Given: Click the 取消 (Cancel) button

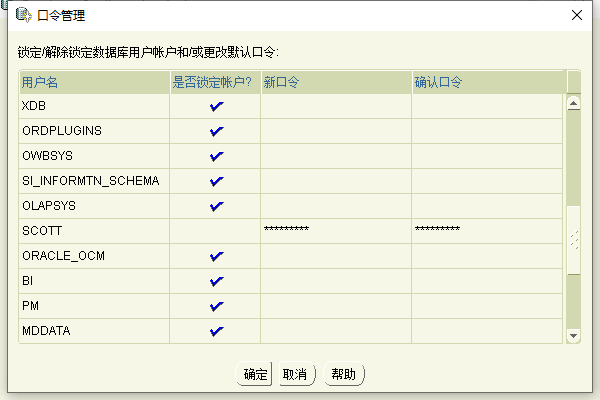Looking at the screenshot, I should coord(296,374).
